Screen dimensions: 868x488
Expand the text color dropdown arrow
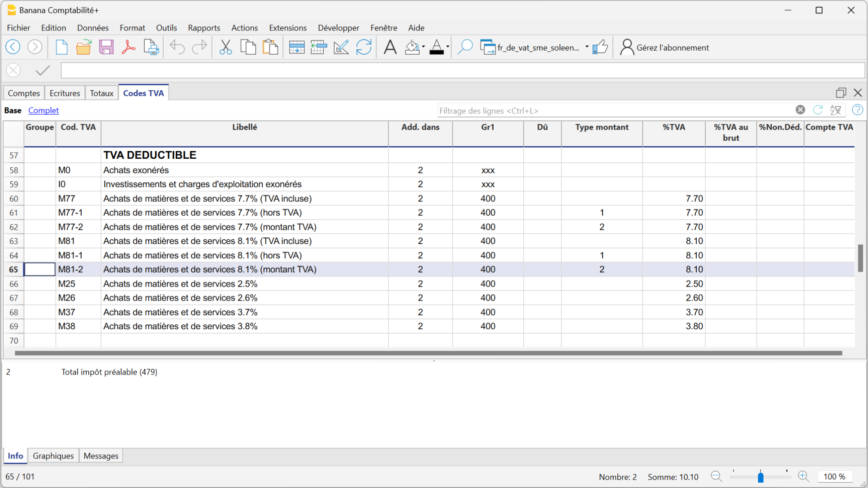click(x=447, y=47)
